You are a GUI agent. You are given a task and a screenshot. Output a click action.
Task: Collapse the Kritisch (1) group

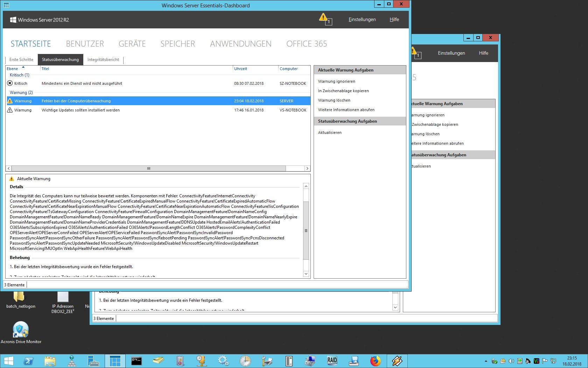click(20, 75)
